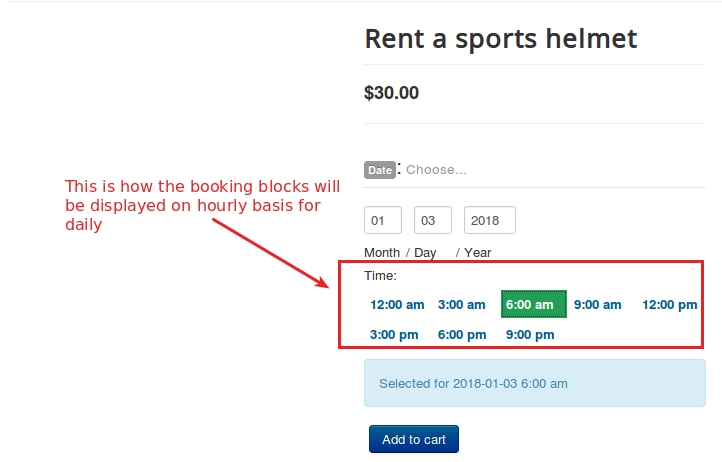Click the $30.00 price text

391,93
